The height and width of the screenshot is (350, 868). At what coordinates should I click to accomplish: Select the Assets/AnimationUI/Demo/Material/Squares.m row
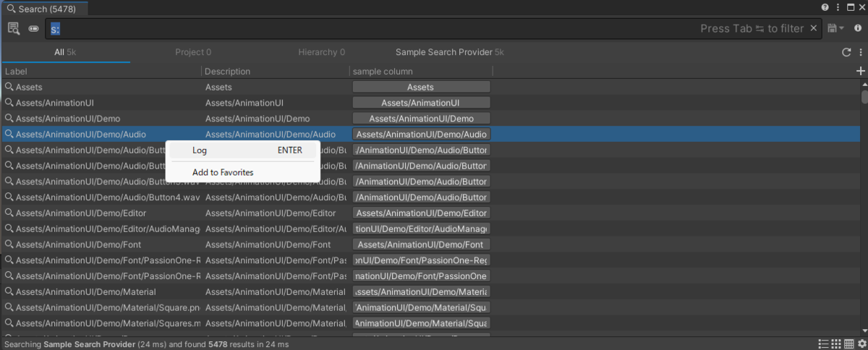coord(108,324)
